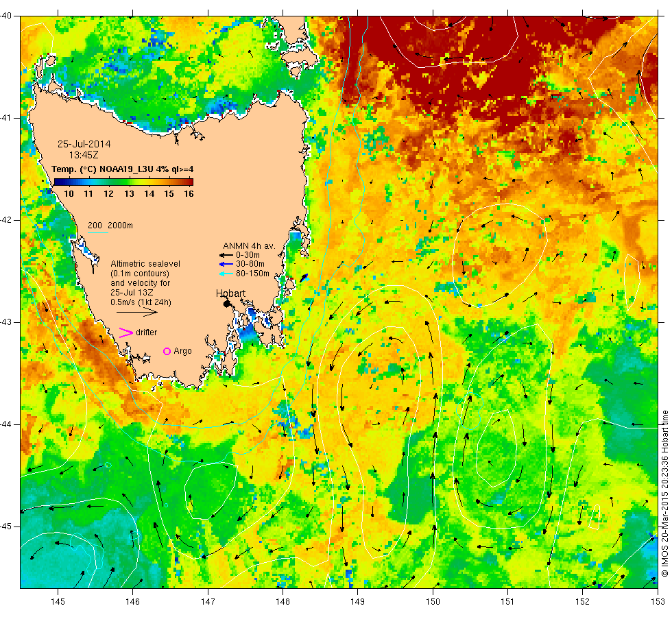Click the colorbar value 10

[69, 193]
